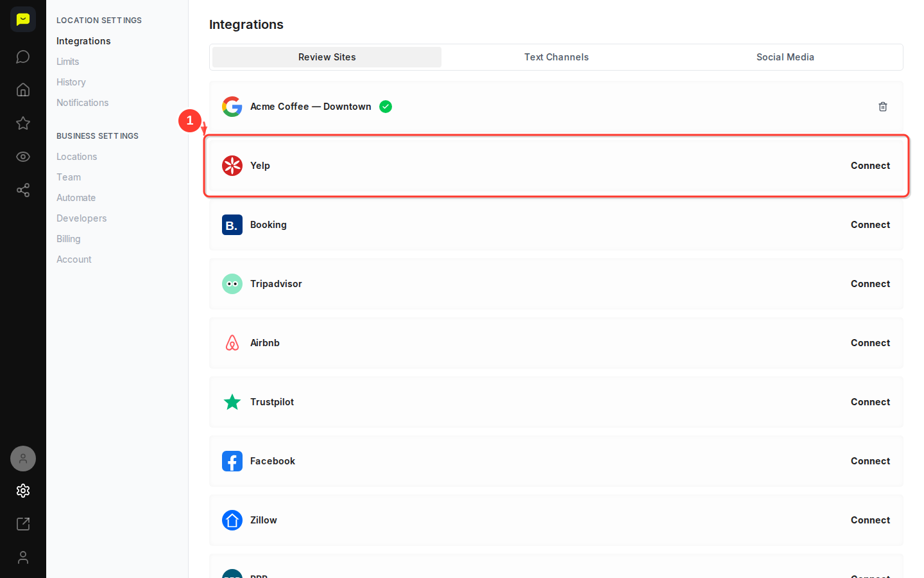Open the Automate settings page
Screen dimensions: 924x578
[76, 198]
